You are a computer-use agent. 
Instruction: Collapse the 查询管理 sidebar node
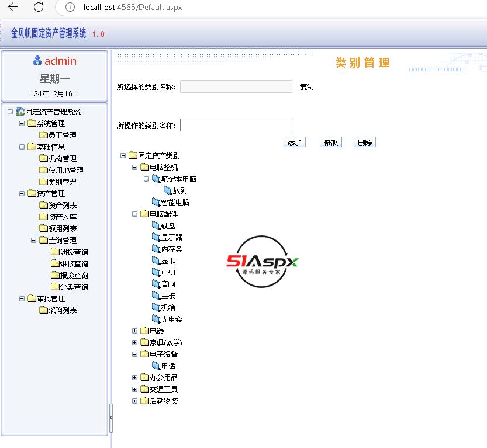[34, 240]
